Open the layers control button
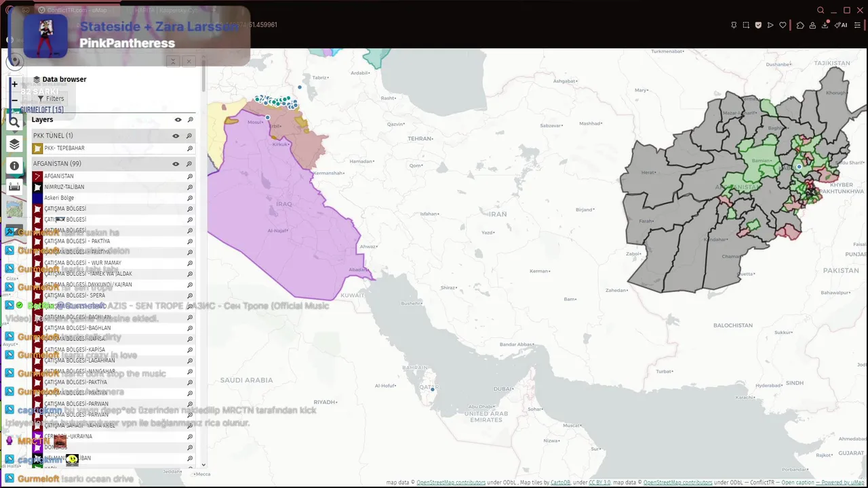The image size is (868, 488). click(x=14, y=144)
